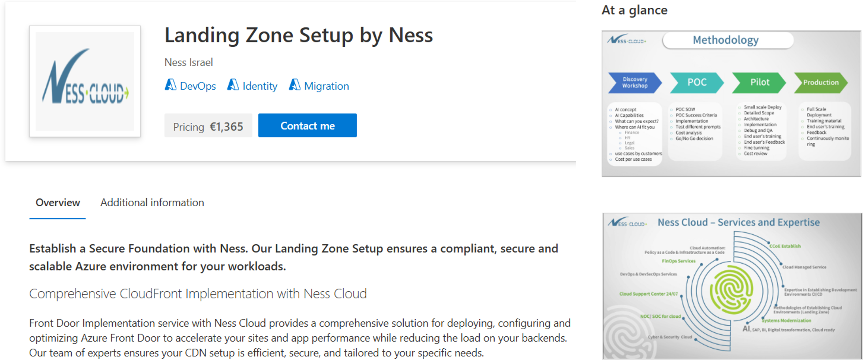Click the Azure icon beside DevOps
Image resolution: width=868 pixels, height=363 pixels.
coord(170,85)
